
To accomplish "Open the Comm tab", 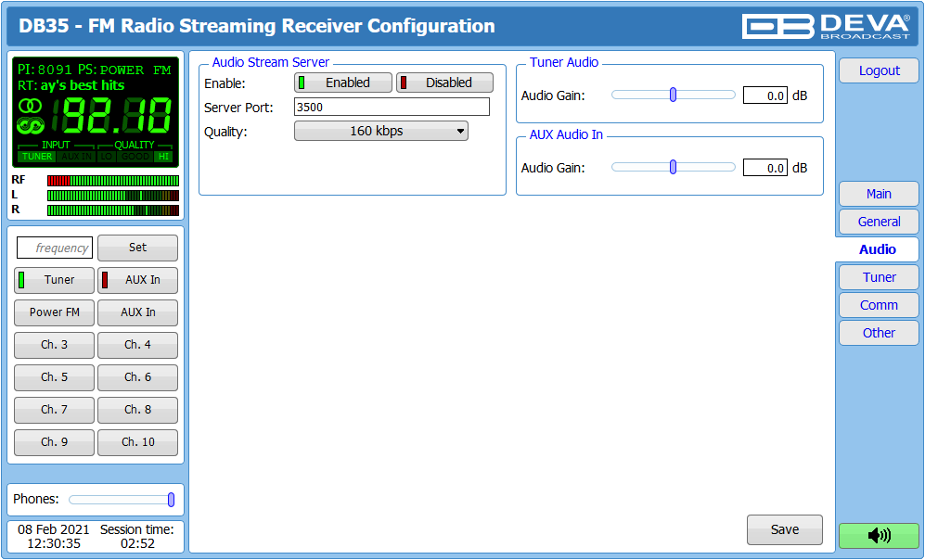I will pos(879,305).
